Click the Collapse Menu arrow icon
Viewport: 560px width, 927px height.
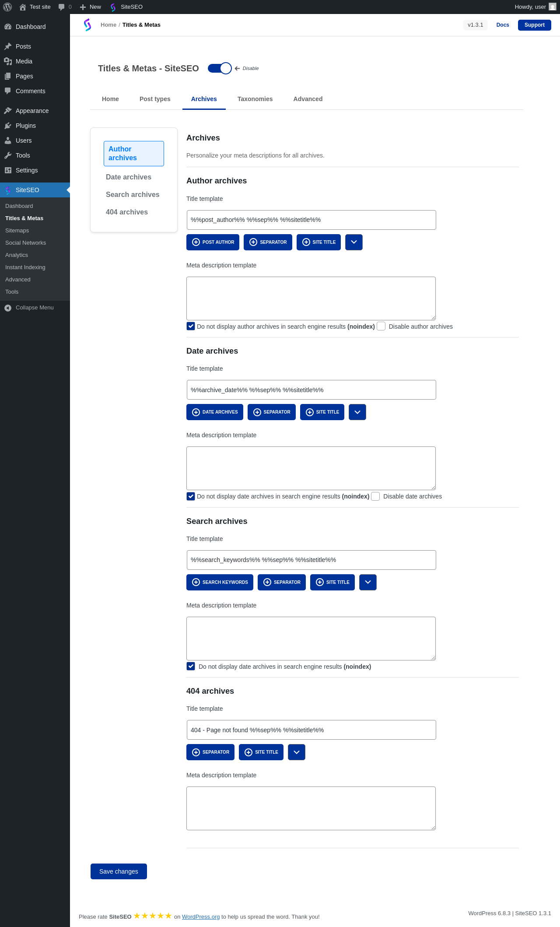[8, 308]
